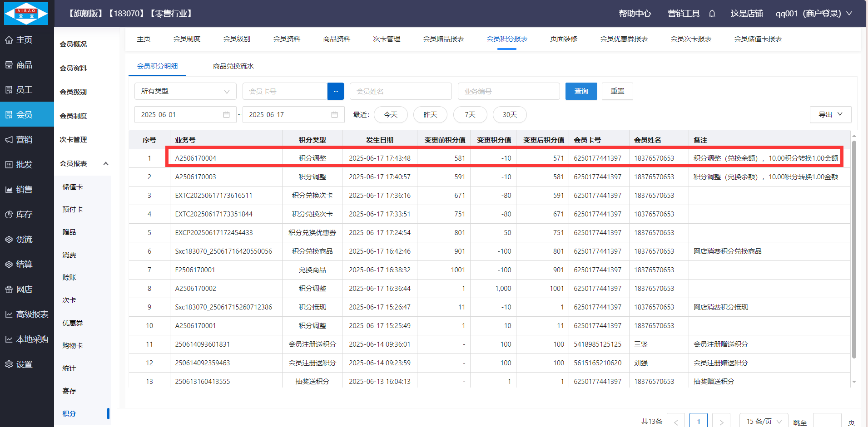Expand the 所有类型 type dropdown
The image size is (868, 427).
185,91
